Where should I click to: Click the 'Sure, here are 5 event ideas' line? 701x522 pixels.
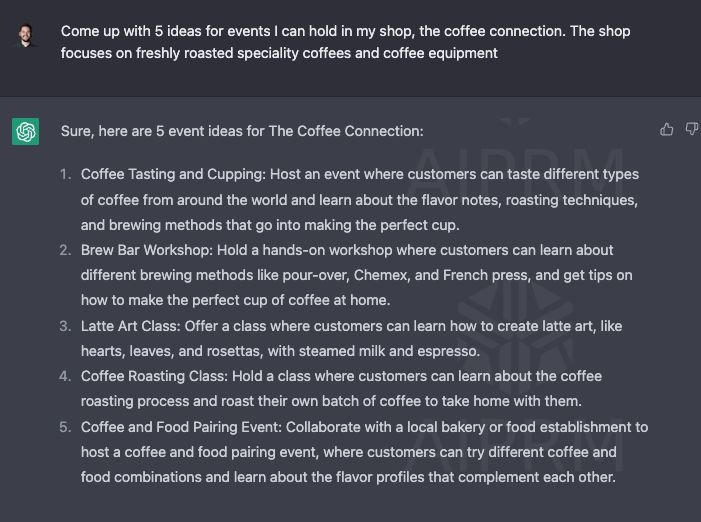pos(242,131)
